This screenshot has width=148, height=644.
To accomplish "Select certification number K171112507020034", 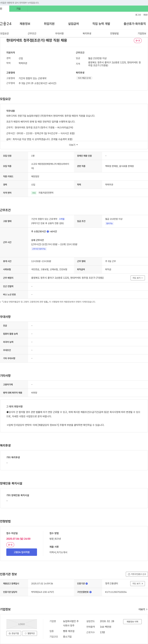I will [116, 592].
